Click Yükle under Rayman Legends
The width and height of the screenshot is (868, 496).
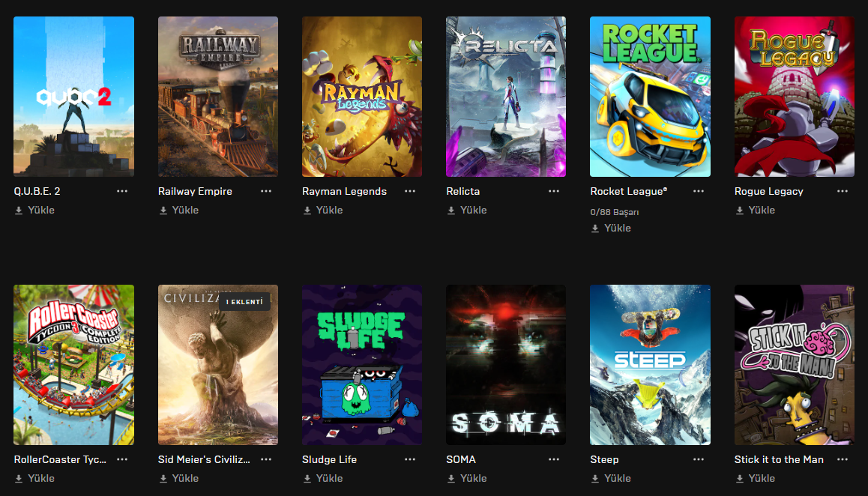(323, 211)
